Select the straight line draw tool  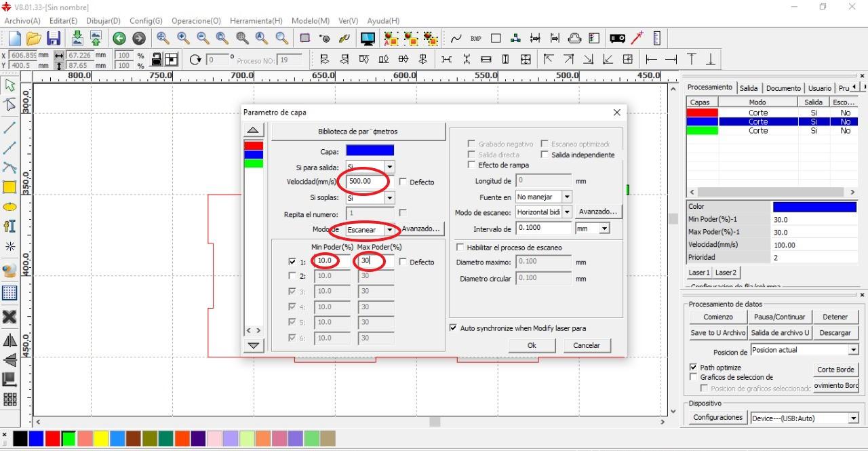(x=9, y=128)
